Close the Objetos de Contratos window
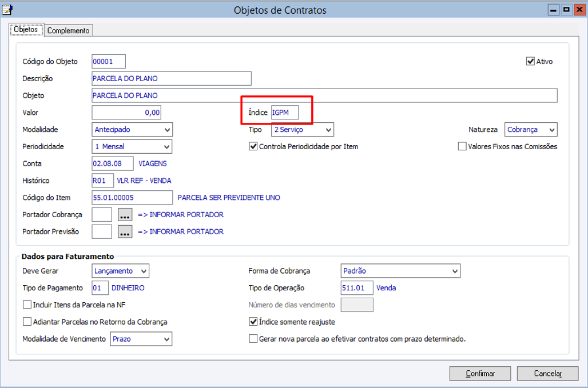The height and width of the screenshot is (388, 588). (578, 10)
